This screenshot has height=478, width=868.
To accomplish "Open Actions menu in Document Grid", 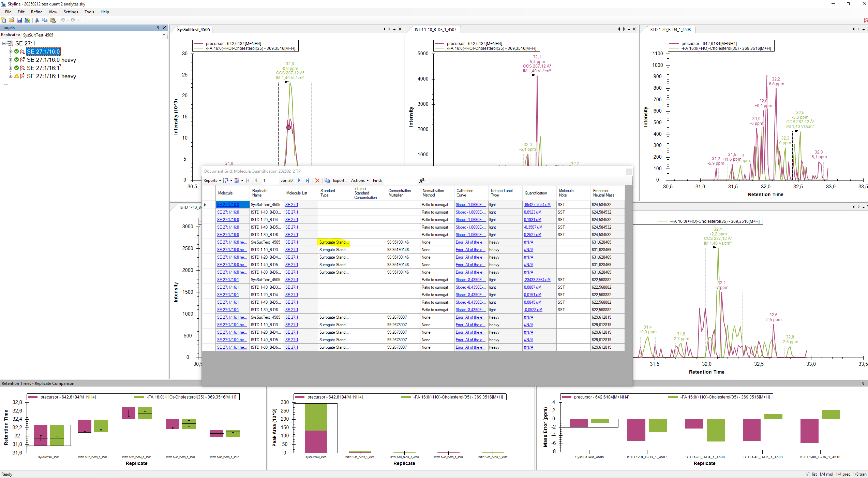I will 359,180.
